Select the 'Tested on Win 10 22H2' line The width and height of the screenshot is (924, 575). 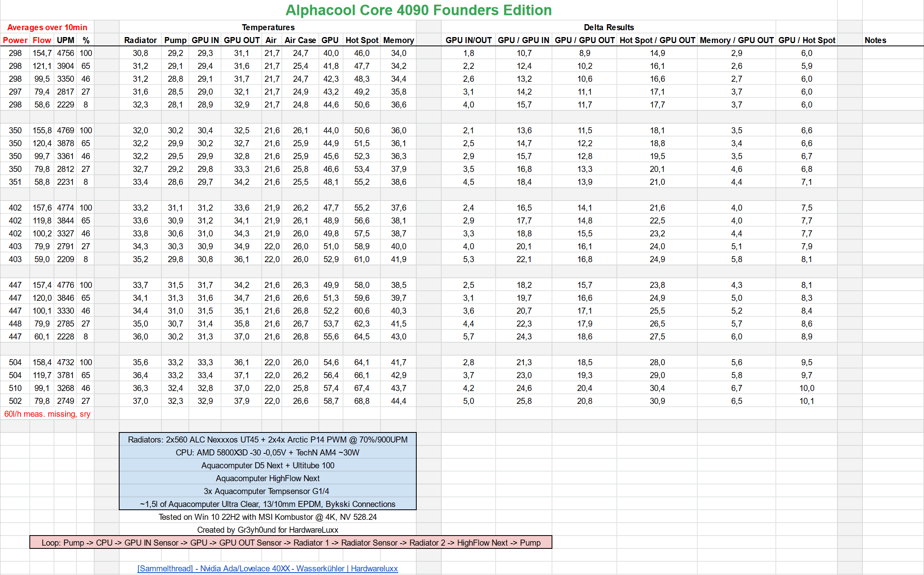(x=268, y=517)
